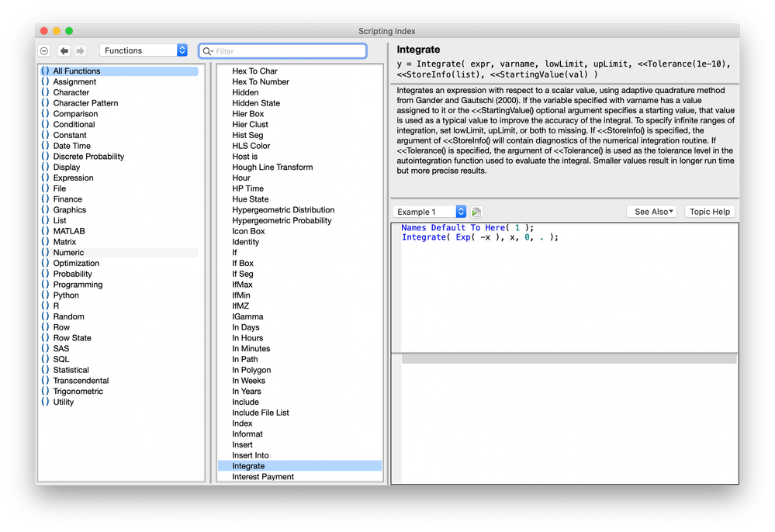This screenshot has width=775, height=532.
Task: Go back with the left arrow button
Action: point(64,51)
